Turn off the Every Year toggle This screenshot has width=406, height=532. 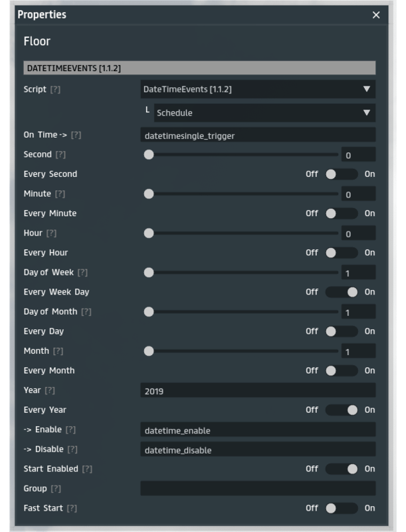(x=341, y=410)
